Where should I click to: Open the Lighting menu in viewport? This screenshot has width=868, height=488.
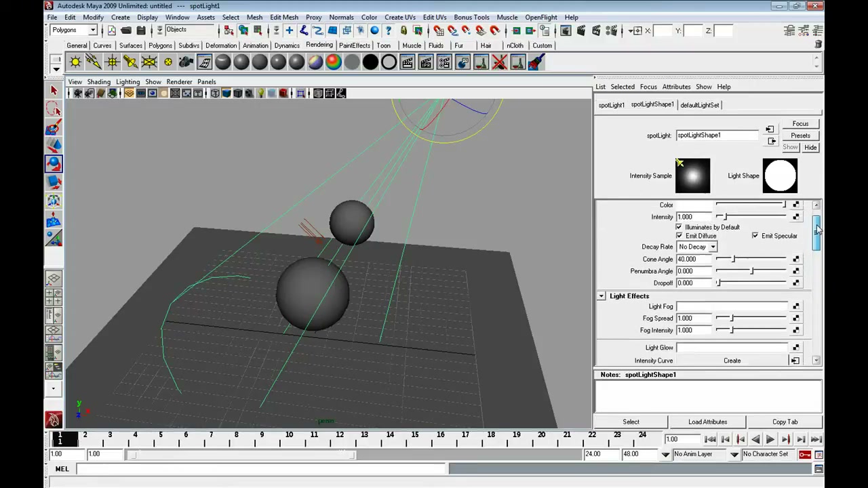(x=127, y=82)
